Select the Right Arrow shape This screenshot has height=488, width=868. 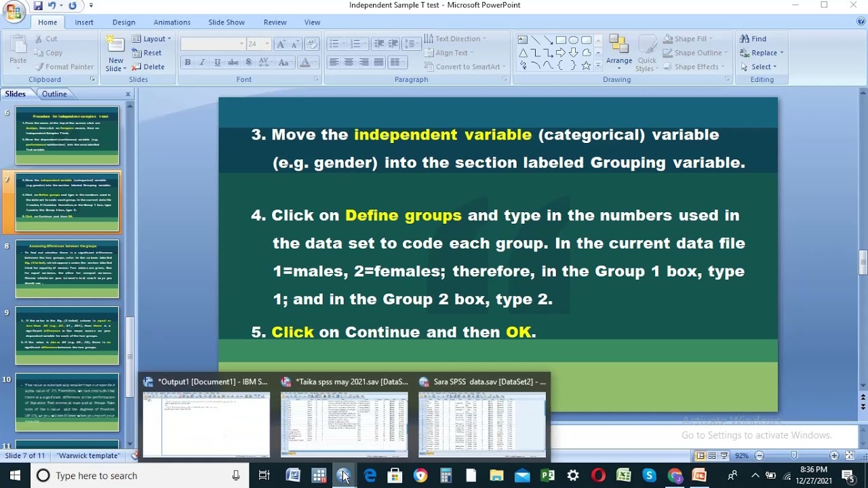[560, 53]
